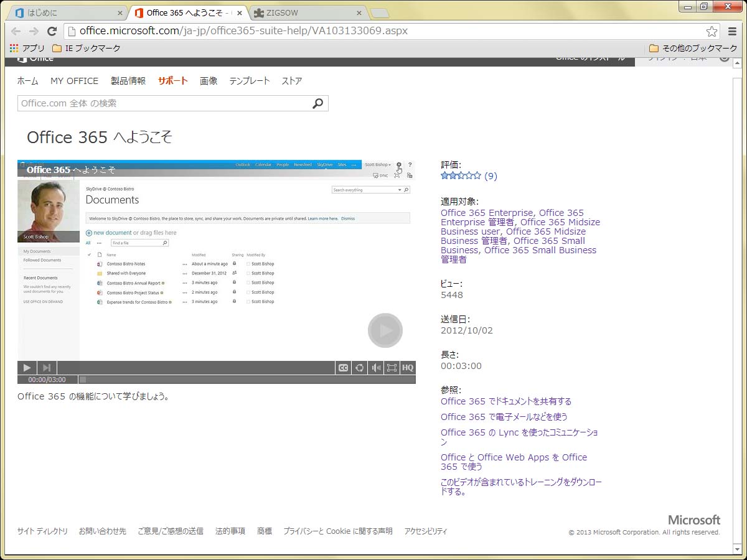Close the はじめに tab
Viewport: 747px width, 560px height.
pos(120,13)
